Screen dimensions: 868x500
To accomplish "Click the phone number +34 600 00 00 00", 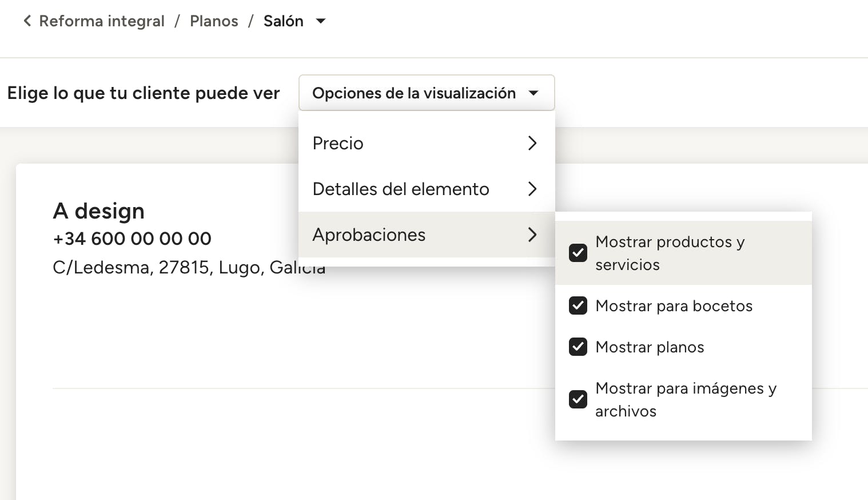I will [x=132, y=239].
